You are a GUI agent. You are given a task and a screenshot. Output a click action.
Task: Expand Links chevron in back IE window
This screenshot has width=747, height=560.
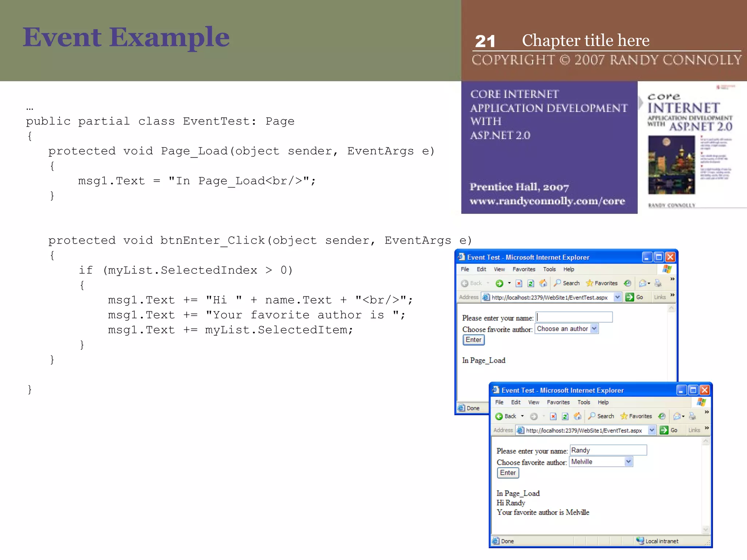pos(672,295)
